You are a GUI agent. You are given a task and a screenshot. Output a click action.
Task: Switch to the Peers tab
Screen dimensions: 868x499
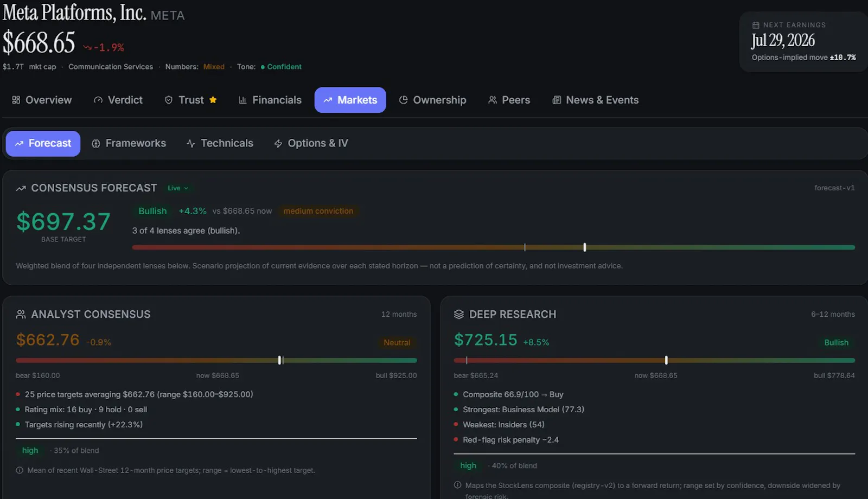(x=509, y=100)
